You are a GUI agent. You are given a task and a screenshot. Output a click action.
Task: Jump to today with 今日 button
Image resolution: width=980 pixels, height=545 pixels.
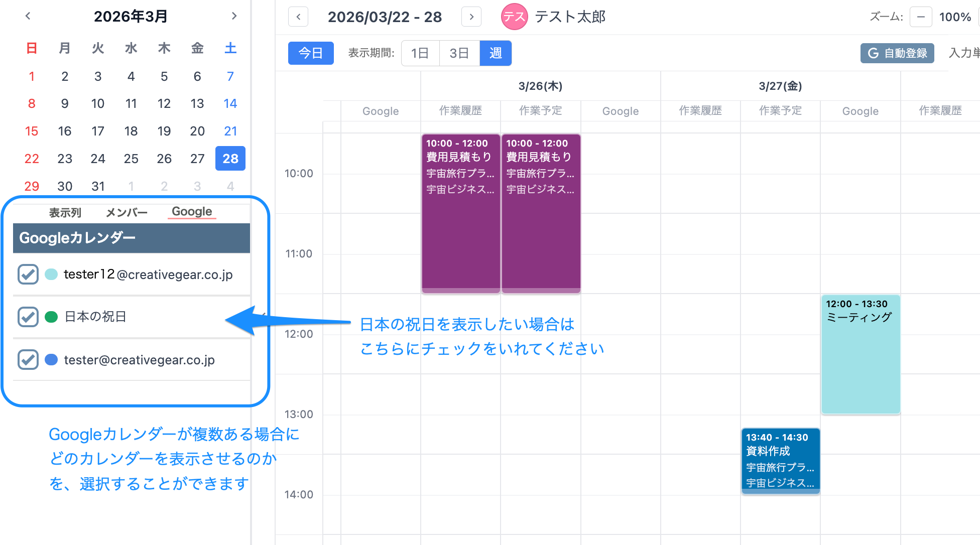(x=310, y=53)
